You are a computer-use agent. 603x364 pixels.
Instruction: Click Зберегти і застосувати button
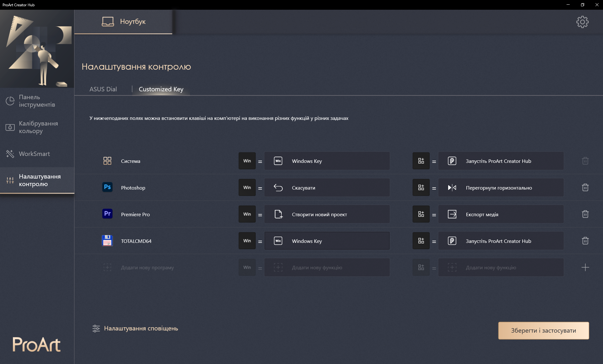pyautogui.click(x=543, y=330)
